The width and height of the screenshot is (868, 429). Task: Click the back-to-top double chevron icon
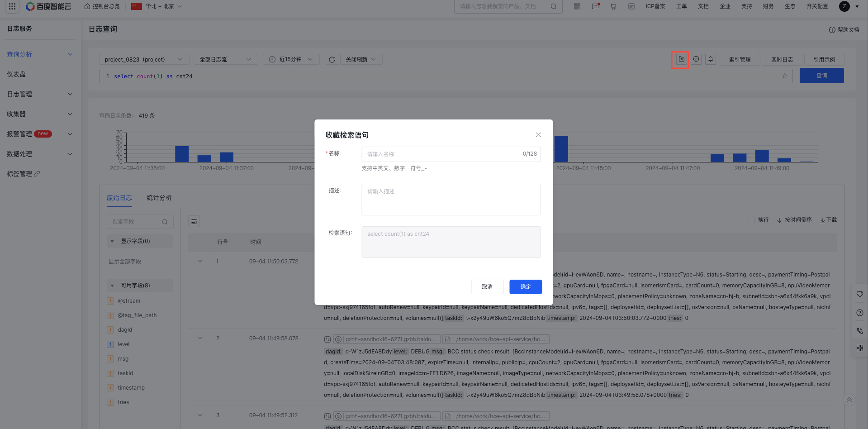coord(849,400)
